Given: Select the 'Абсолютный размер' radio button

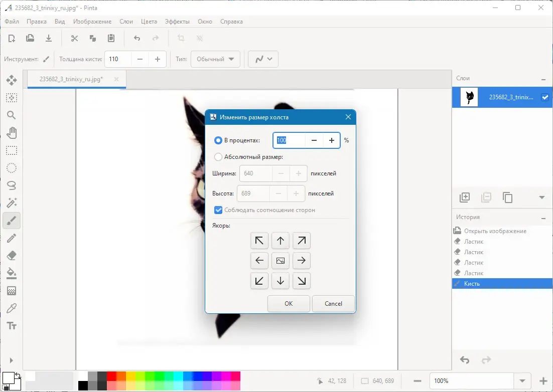Looking at the screenshot, I should [x=218, y=157].
